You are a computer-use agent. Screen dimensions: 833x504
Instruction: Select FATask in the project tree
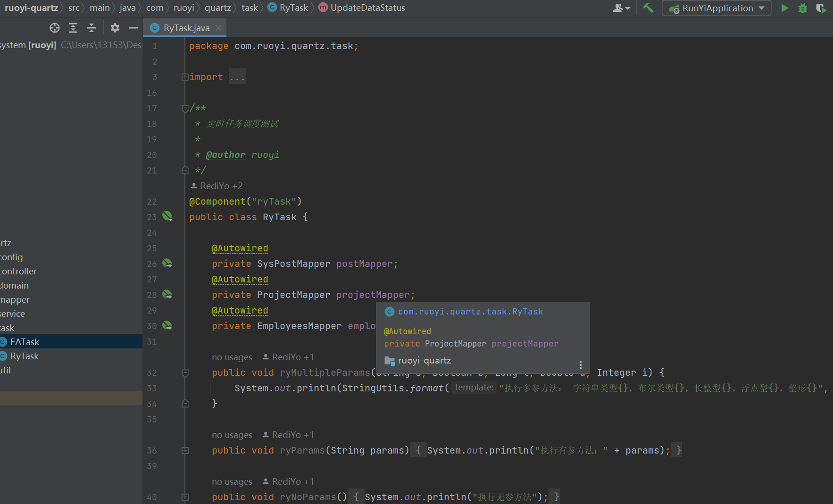(25, 342)
